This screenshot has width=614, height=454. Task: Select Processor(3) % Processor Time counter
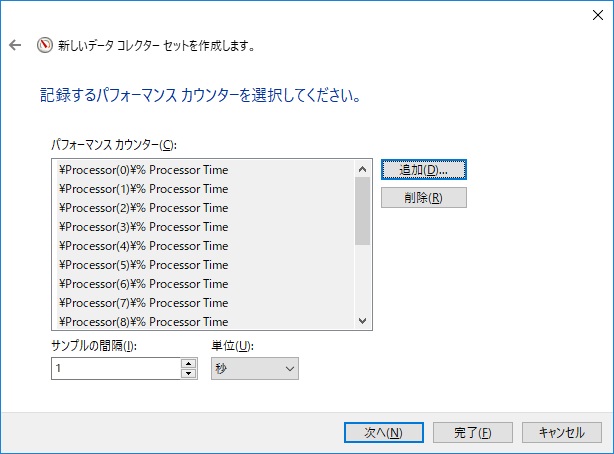pos(144,227)
